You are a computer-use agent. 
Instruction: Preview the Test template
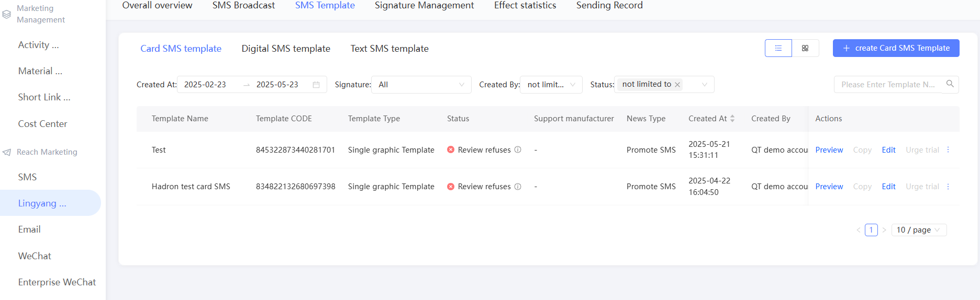point(829,150)
